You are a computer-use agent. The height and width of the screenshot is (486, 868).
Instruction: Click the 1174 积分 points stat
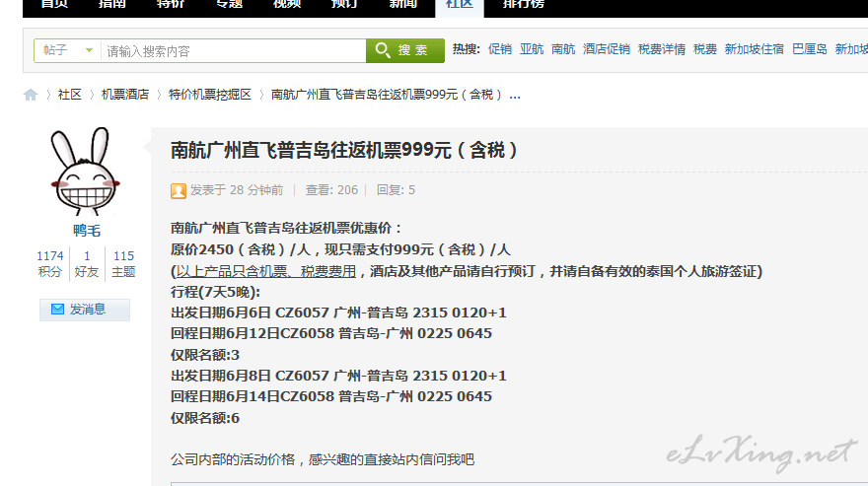tap(50, 263)
